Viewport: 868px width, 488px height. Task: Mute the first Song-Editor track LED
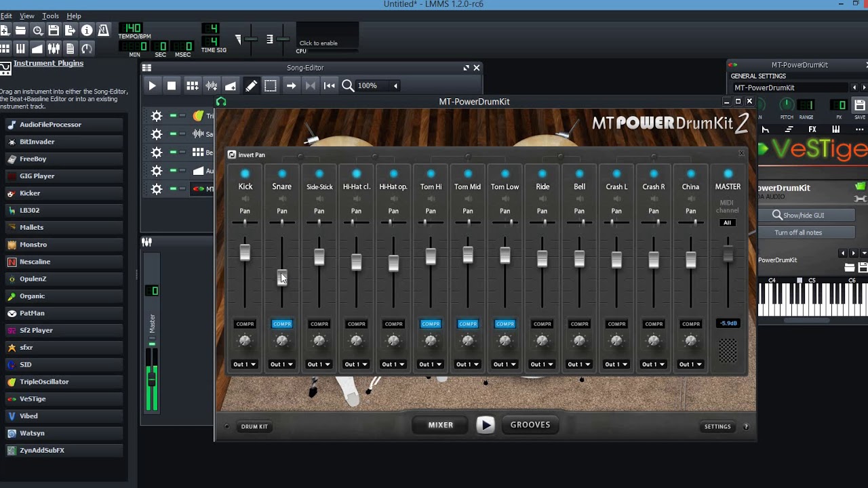[173, 116]
